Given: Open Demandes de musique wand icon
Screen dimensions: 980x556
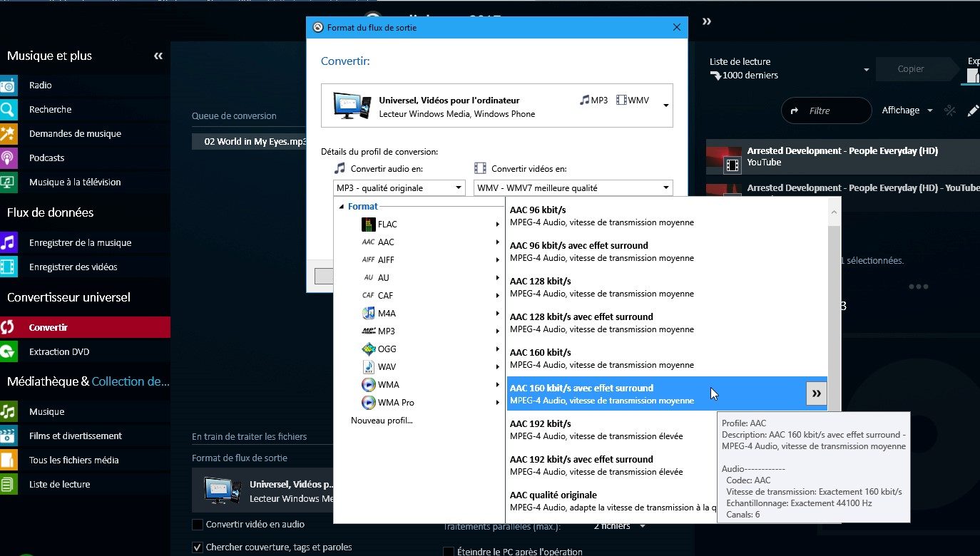Looking at the screenshot, I should click(x=8, y=134).
